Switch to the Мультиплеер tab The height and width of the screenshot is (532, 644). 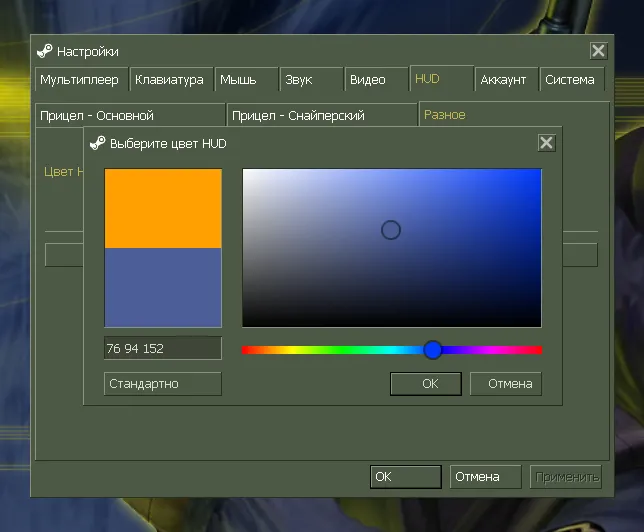tap(81, 79)
